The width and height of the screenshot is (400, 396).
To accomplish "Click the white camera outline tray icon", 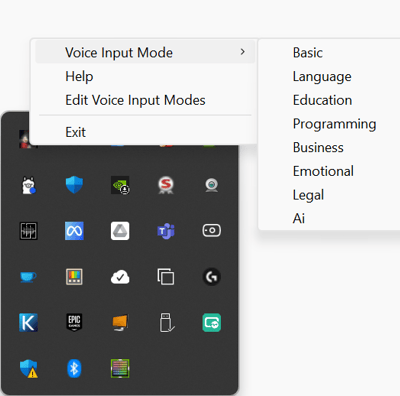I will [x=212, y=230].
